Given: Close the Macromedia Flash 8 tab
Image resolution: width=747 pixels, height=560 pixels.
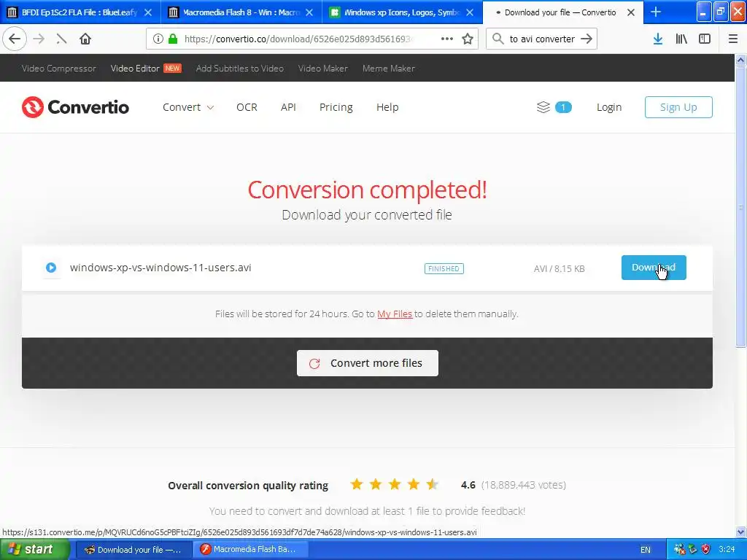Looking at the screenshot, I should pos(309,12).
